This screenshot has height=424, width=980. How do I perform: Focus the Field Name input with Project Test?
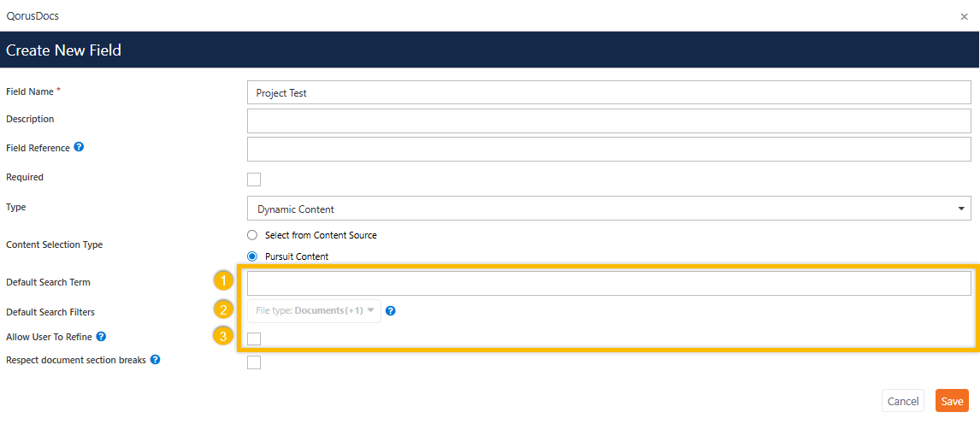click(608, 92)
